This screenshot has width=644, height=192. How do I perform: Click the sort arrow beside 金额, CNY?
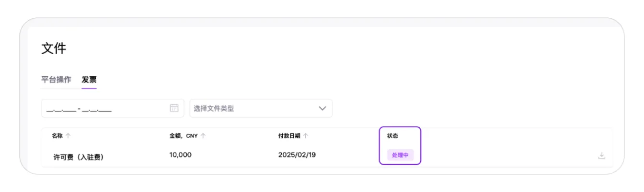[203, 136]
